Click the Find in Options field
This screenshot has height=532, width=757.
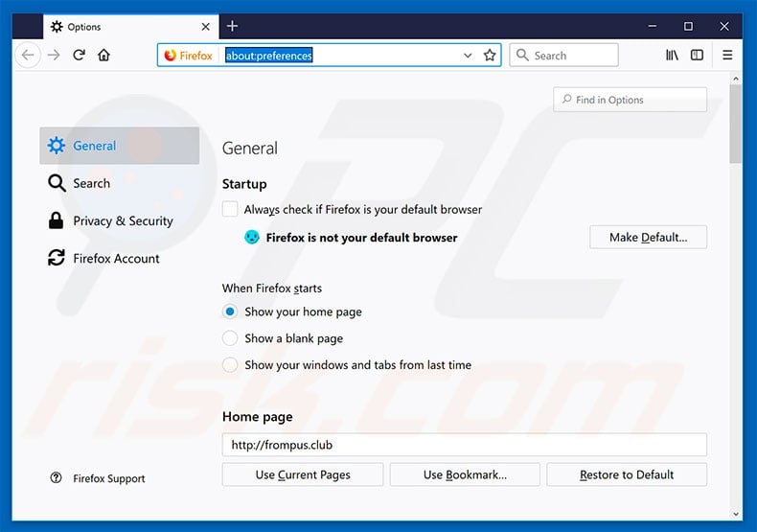point(630,100)
